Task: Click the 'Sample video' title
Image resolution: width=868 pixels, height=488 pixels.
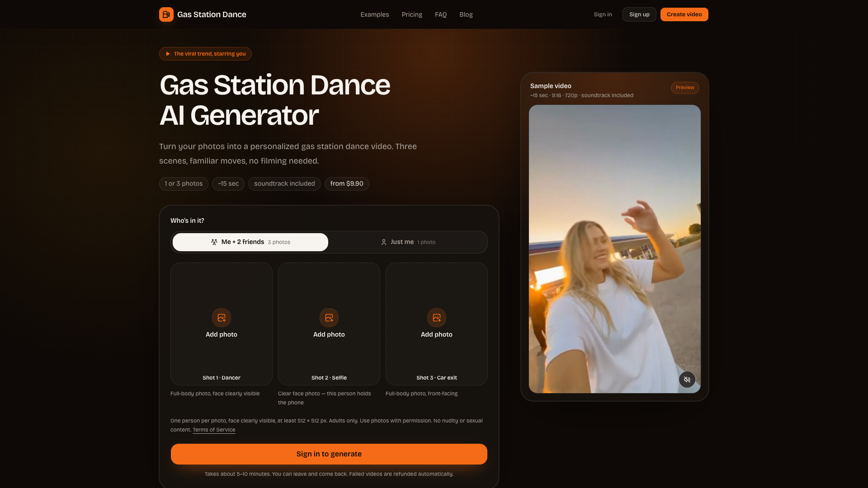Action: [x=551, y=86]
